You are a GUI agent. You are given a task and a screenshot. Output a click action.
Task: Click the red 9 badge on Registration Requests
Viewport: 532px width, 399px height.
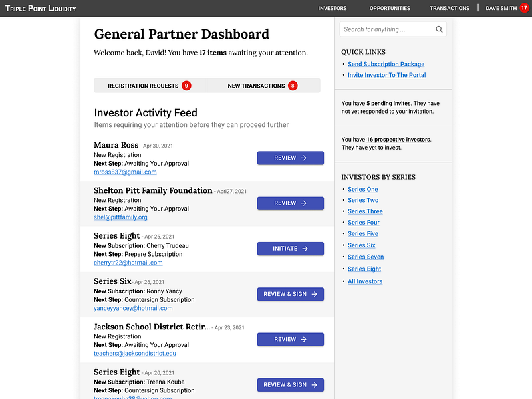[x=187, y=85]
